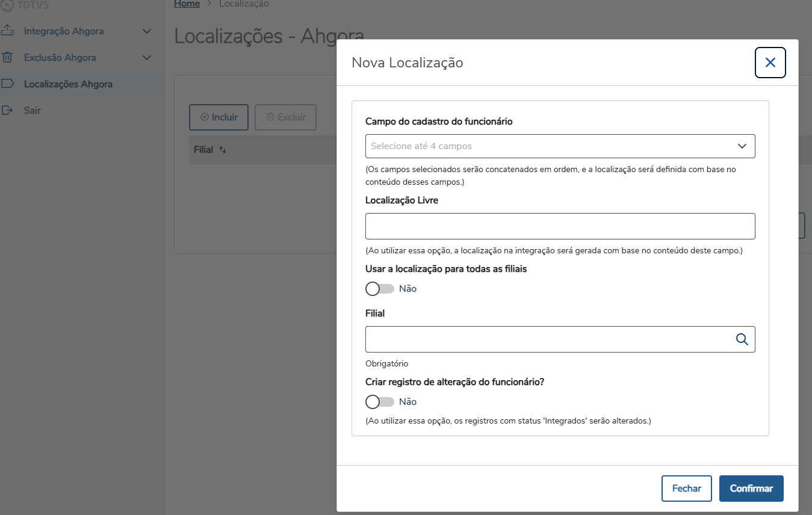
Task: Click the magnifier icon in Filial field
Action: (x=742, y=339)
